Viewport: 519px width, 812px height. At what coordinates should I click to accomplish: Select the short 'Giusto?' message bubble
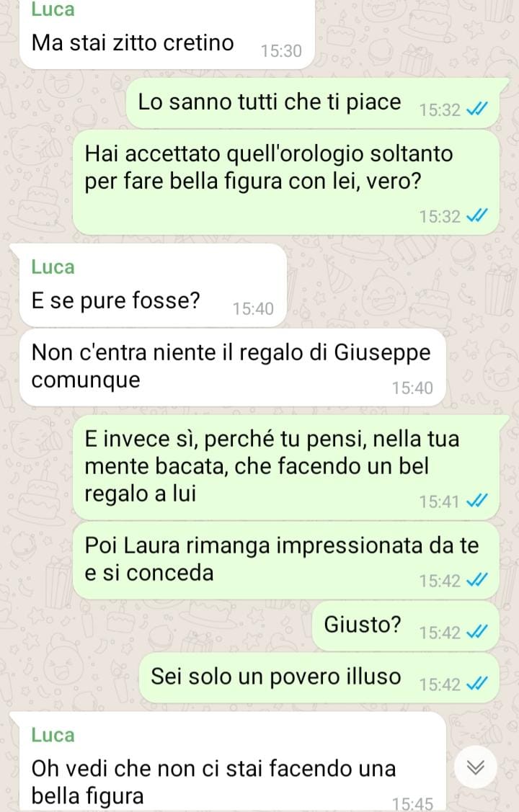(406, 625)
